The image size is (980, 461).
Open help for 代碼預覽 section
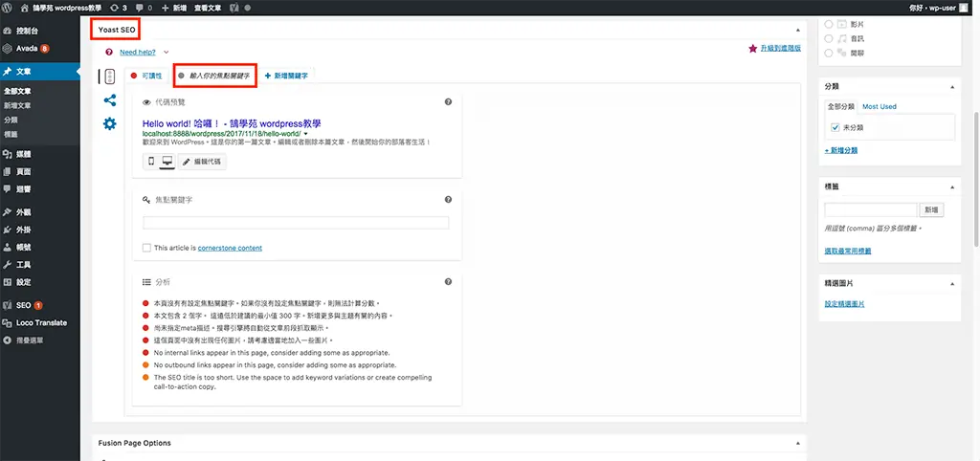pyautogui.click(x=448, y=101)
